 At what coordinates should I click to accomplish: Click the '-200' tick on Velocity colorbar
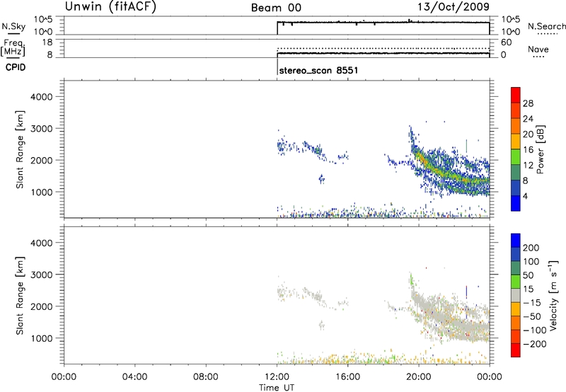pos(534,344)
